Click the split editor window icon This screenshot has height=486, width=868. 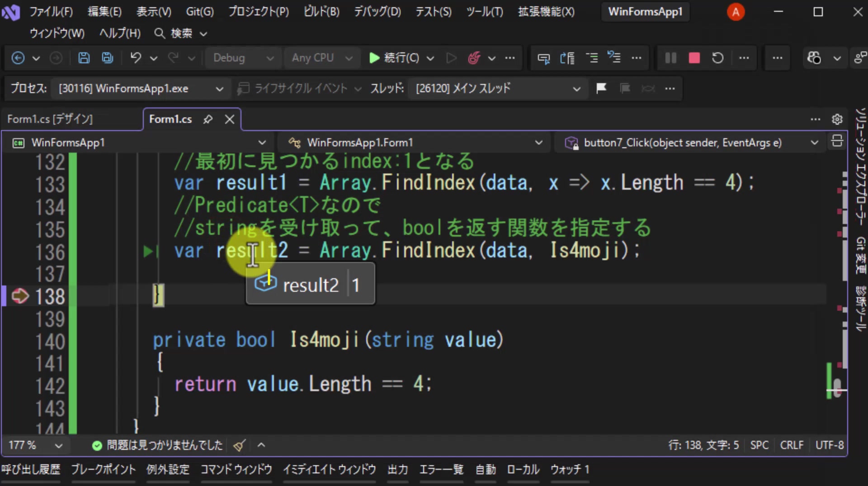(x=837, y=142)
